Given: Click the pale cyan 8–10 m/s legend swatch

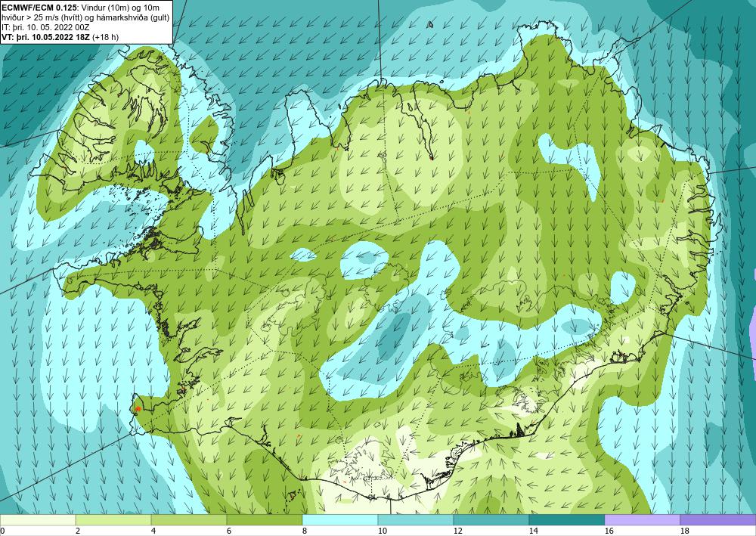Looking at the screenshot, I should pyautogui.click(x=340, y=520).
